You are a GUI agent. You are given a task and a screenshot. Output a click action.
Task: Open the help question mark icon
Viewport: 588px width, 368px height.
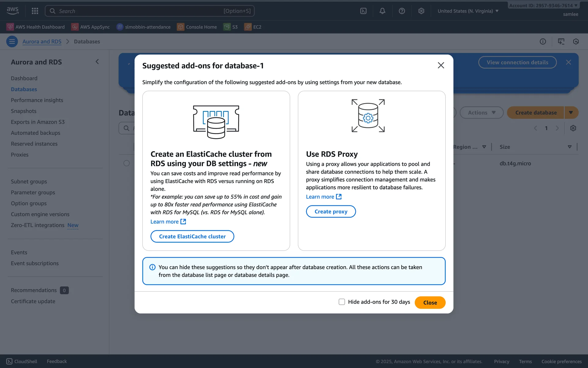(402, 11)
